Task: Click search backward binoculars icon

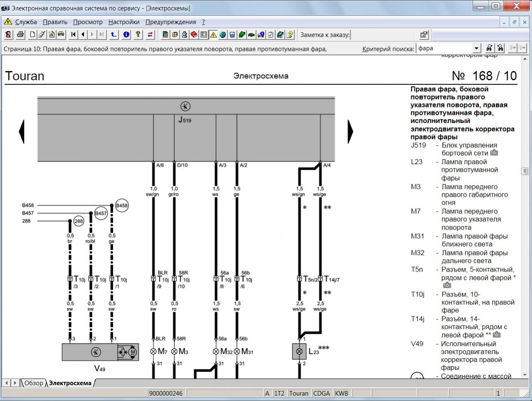Action: pos(500,48)
